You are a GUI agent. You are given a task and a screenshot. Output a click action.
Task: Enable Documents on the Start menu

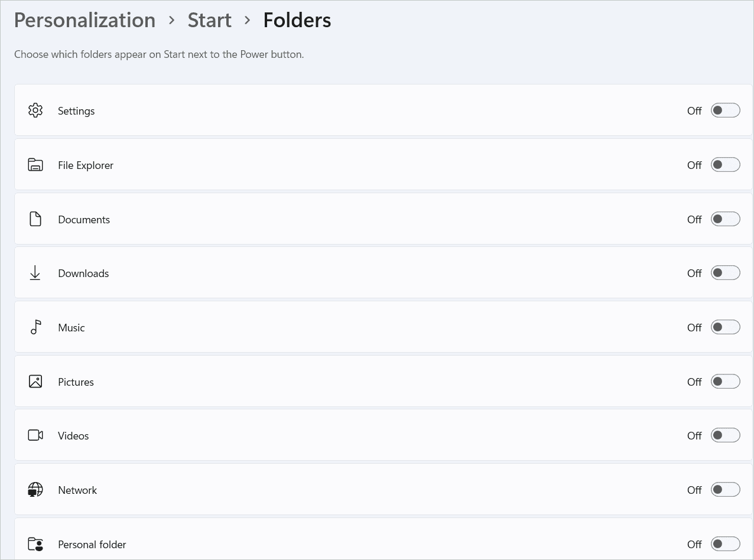point(725,219)
